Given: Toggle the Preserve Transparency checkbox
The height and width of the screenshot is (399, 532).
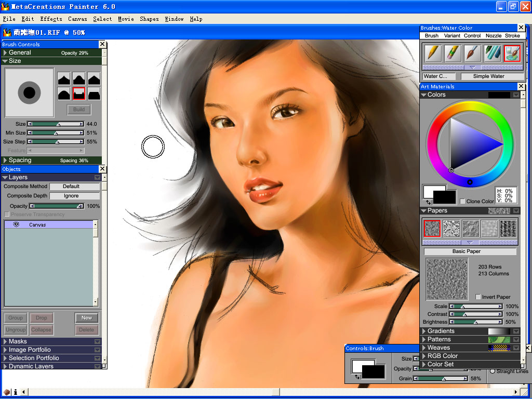Looking at the screenshot, I should (x=6, y=214).
